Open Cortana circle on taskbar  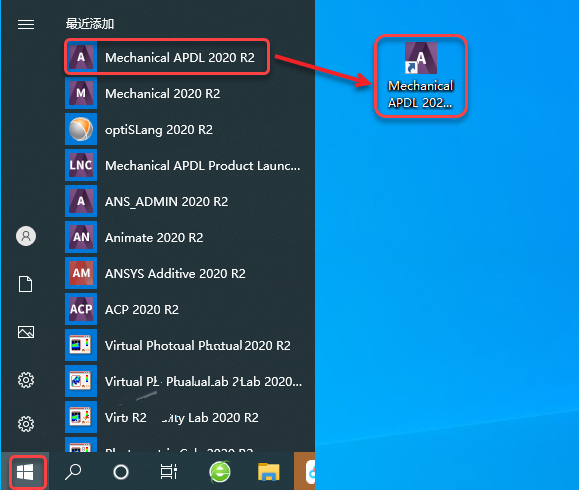pyautogui.click(x=121, y=472)
